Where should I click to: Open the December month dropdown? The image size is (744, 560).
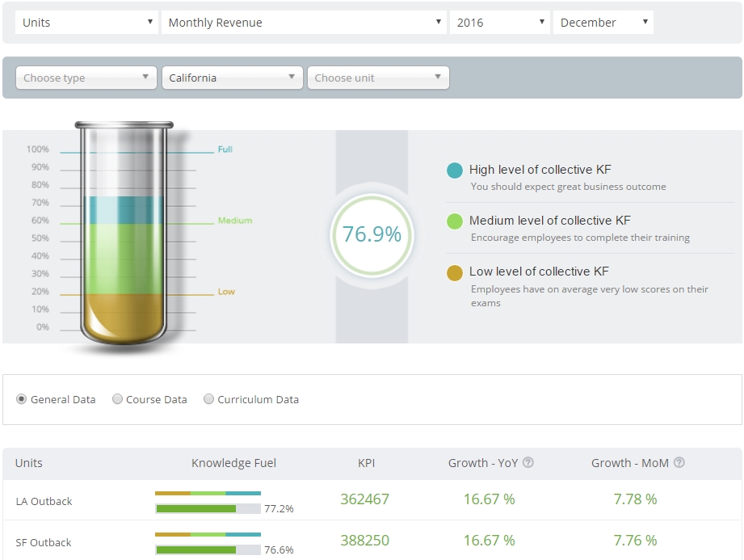click(x=603, y=23)
